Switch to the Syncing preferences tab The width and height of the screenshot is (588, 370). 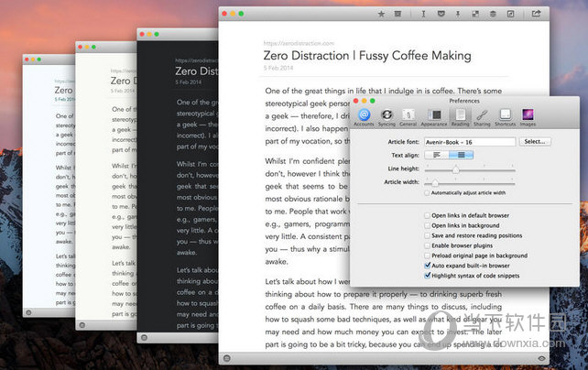(x=387, y=117)
